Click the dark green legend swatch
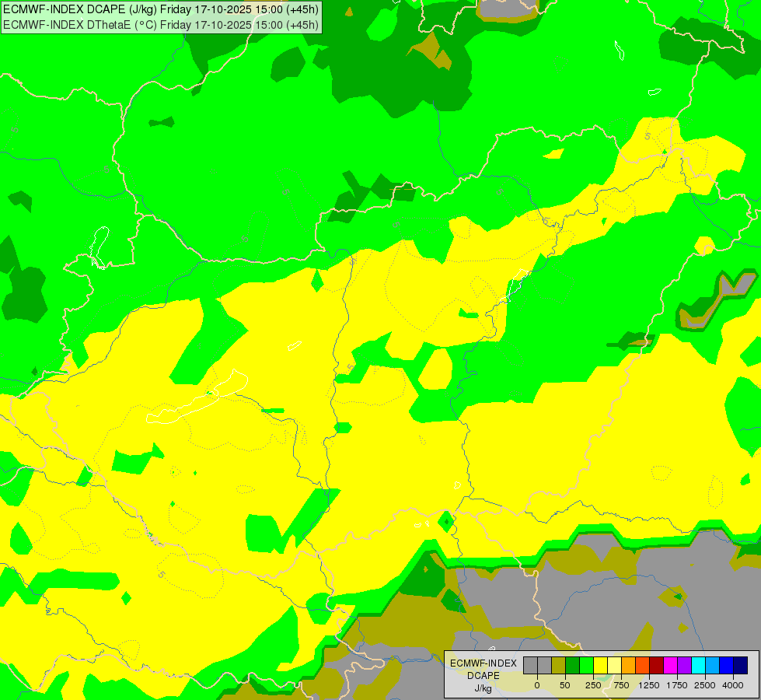The image size is (761, 700). click(x=573, y=666)
